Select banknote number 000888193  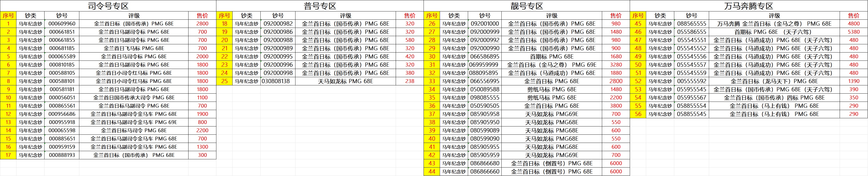coord(62,155)
